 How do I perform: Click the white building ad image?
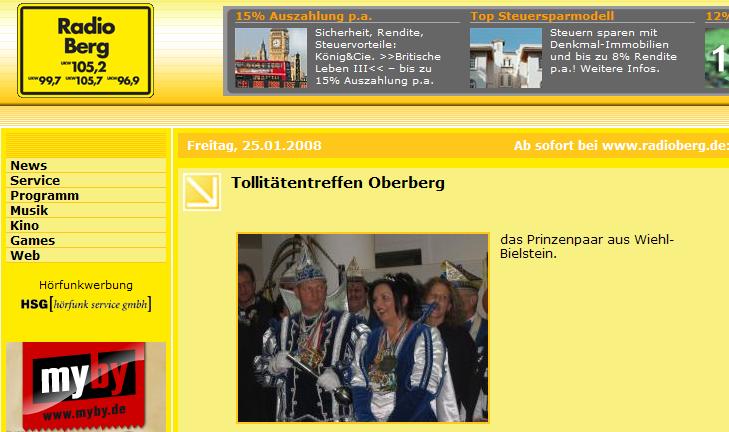506,58
